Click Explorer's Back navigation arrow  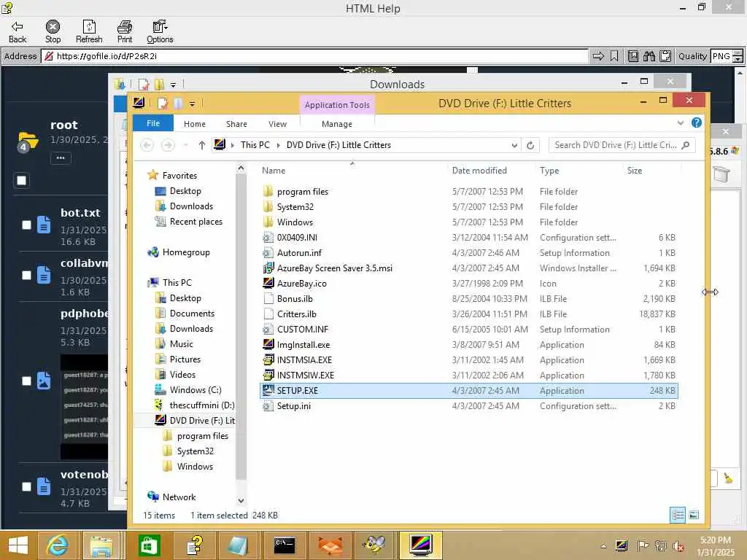coord(147,145)
